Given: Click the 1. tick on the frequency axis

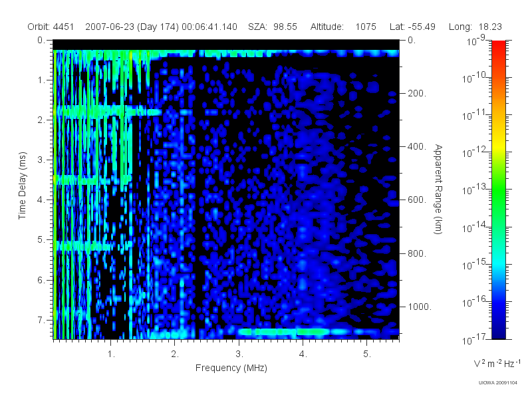Looking at the screenshot, I should [111, 354].
